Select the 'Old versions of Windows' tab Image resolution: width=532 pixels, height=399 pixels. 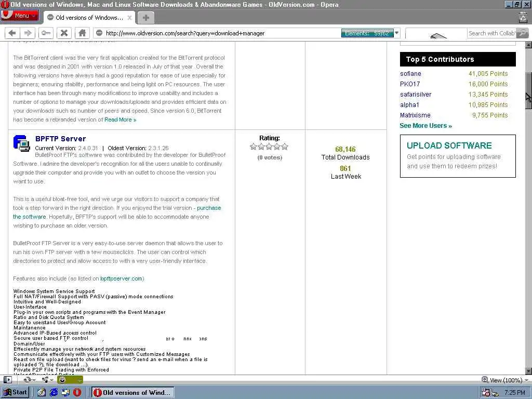point(89,18)
